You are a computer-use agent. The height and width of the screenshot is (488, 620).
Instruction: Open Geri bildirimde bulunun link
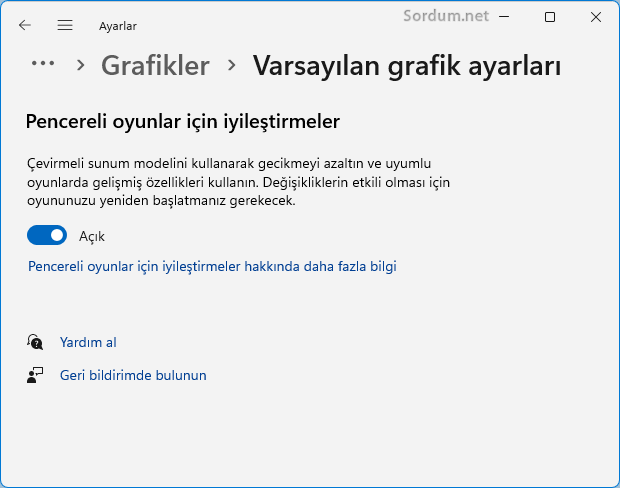pos(133,375)
